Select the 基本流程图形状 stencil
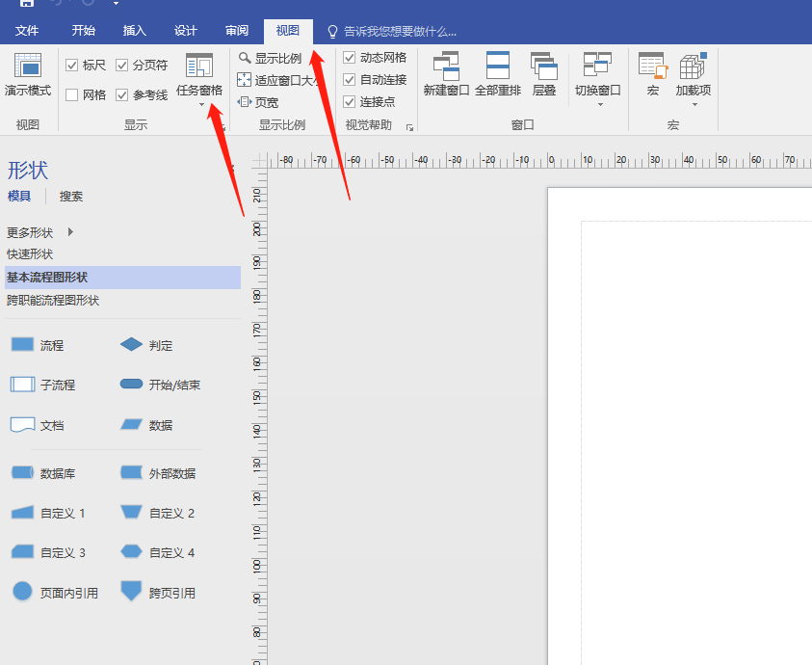The image size is (812, 665). 122,278
